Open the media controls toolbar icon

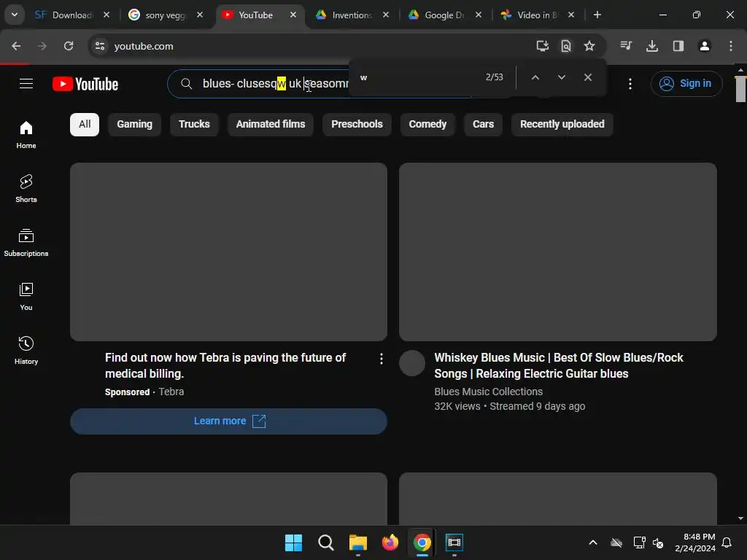click(x=626, y=46)
